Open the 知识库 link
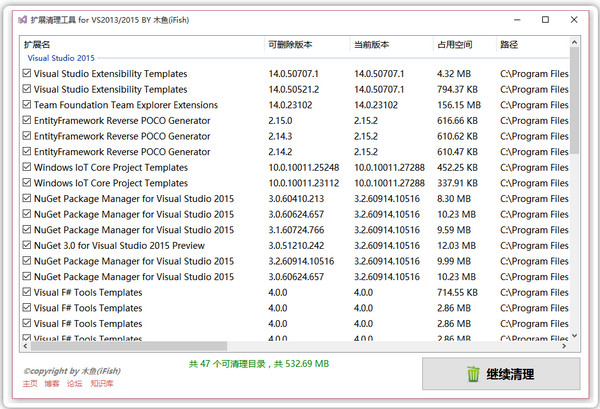The image size is (600, 409). 101,384
